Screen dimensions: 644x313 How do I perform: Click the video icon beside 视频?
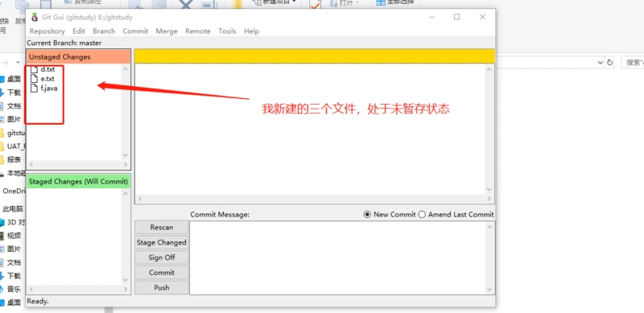[x=2, y=236]
